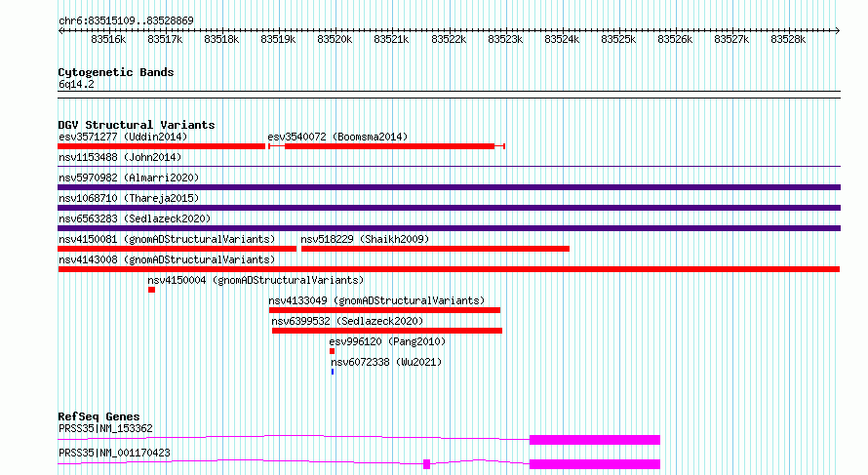Select the nsv4143008 full-width red bar
The height and width of the screenshot is (475, 868).
coord(449,269)
